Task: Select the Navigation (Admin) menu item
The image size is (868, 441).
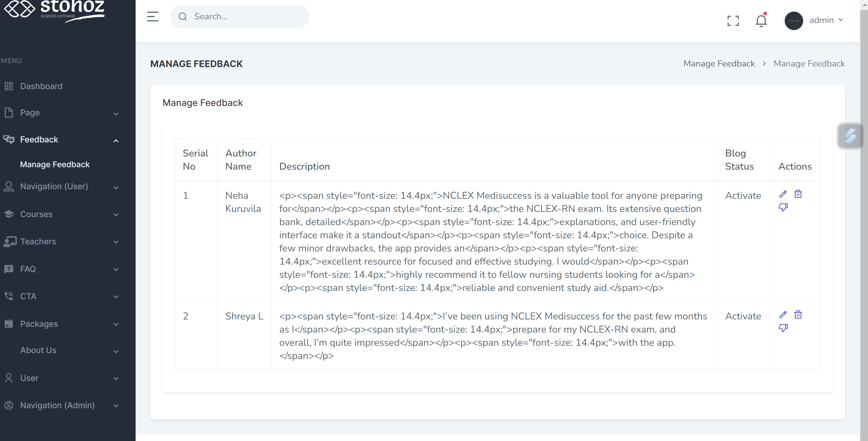Action: 57,405
